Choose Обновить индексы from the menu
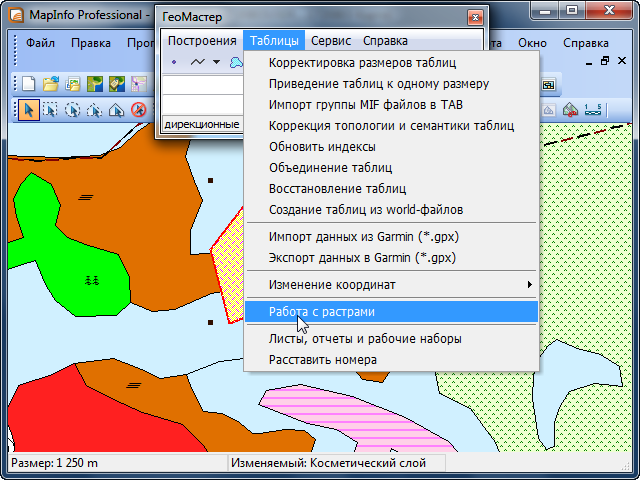Viewport: 640px width, 480px height. tap(308, 147)
